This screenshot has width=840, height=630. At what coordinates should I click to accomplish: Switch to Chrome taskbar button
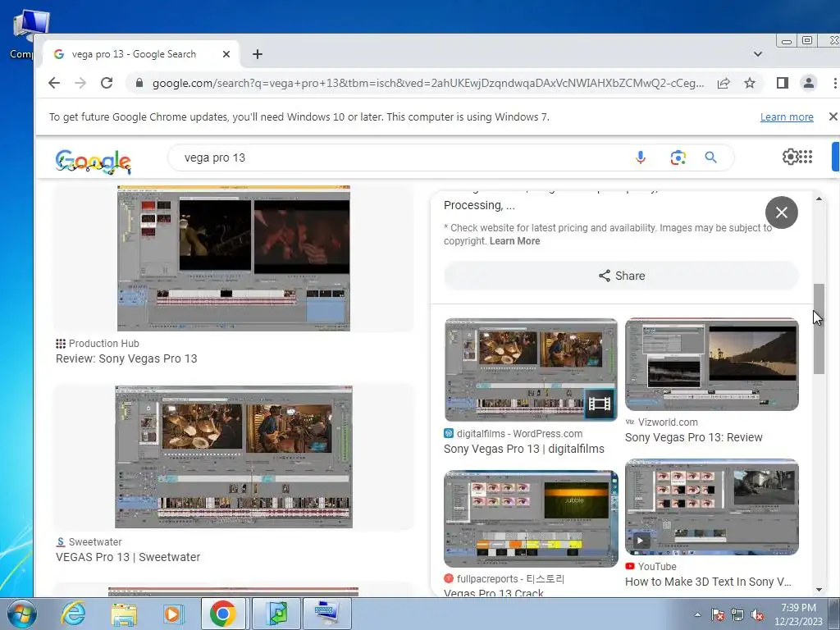pyautogui.click(x=223, y=614)
